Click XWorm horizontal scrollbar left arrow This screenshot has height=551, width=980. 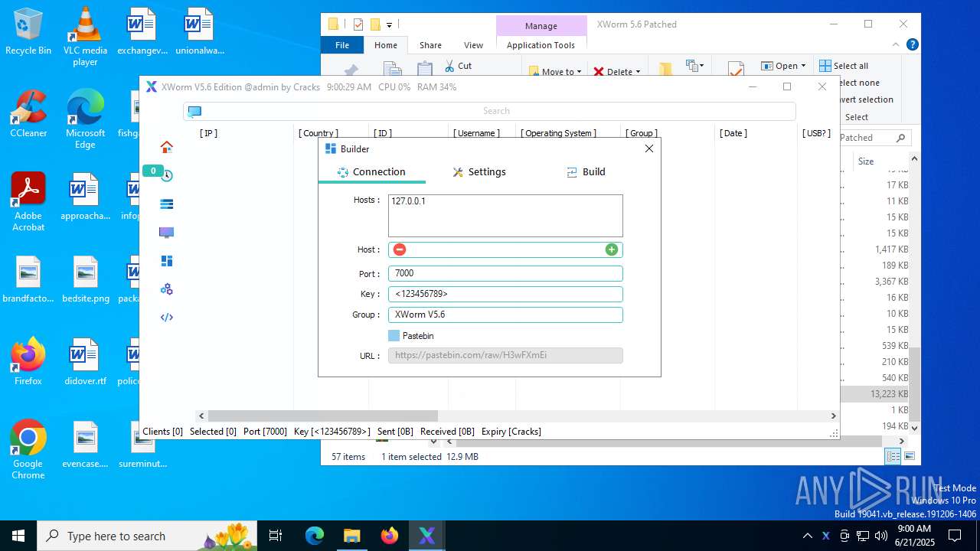click(201, 416)
